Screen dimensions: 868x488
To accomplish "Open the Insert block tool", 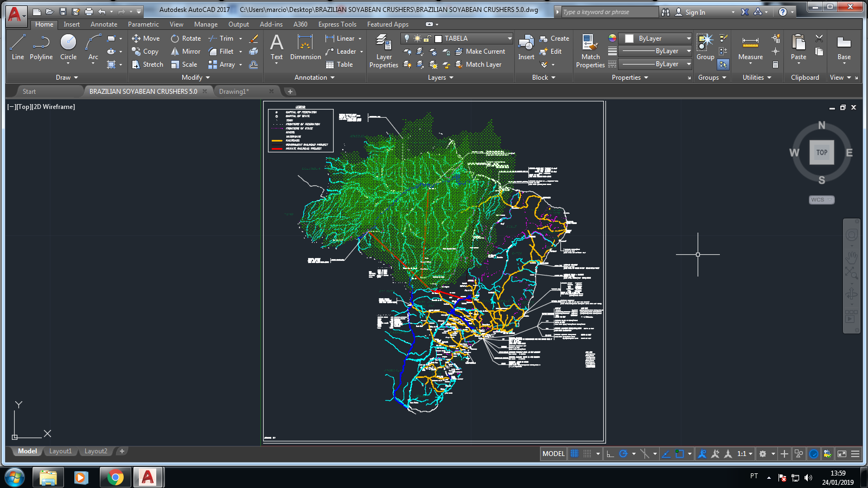I will [x=526, y=48].
